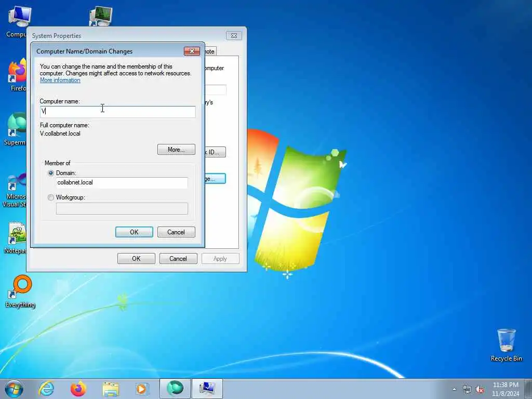Viewport: 532px width, 399px height.
Task: Open the Computer desktop icon
Action: tap(19, 21)
